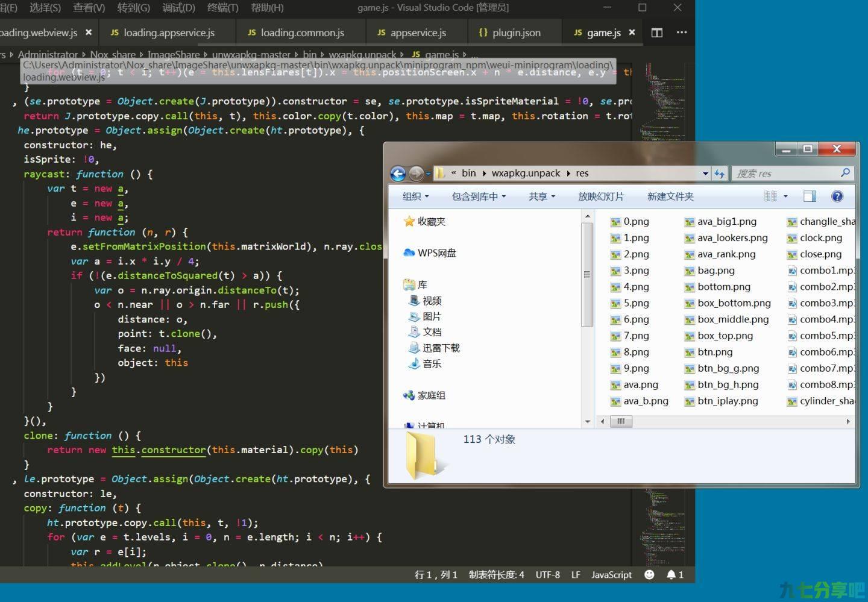The image size is (868, 602).
Task: Click the JavaScript language mode status item
Action: click(611, 574)
